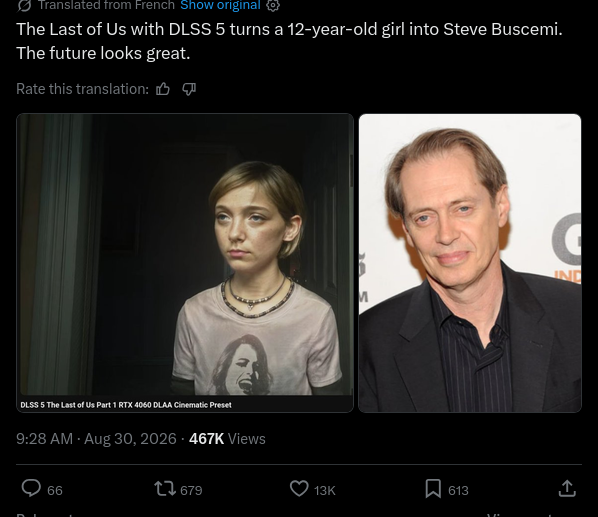Click the tweet text about DLSS 5
598x517 pixels.
point(289,41)
